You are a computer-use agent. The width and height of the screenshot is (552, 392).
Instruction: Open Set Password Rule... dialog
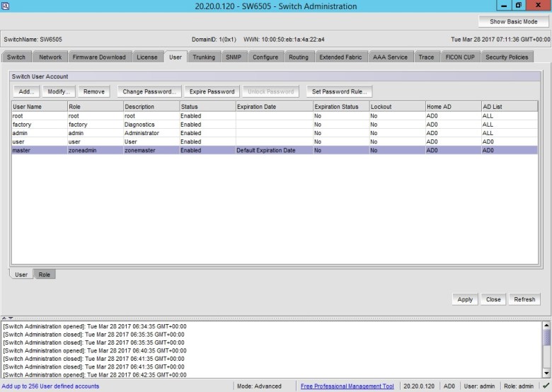339,92
